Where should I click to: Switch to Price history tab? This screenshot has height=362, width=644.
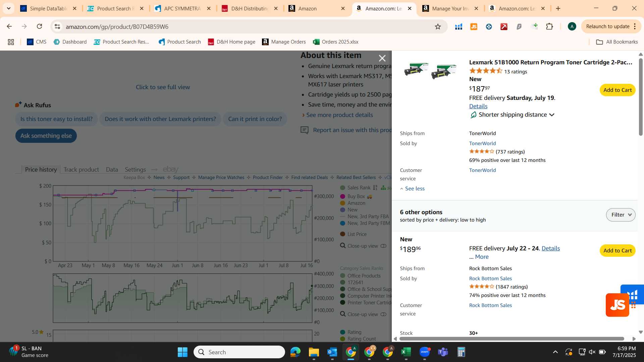[x=41, y=170]
